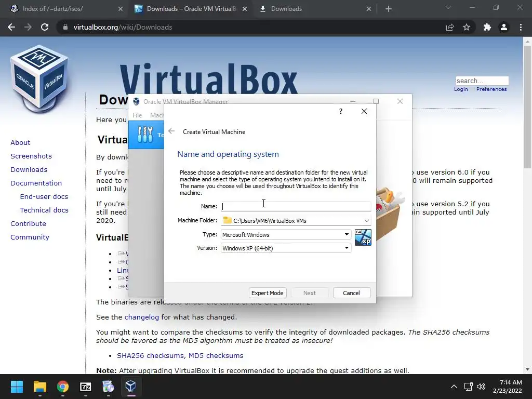Open the About sidebar link
This screenshot has height=399, width=532.
[20, 142]
